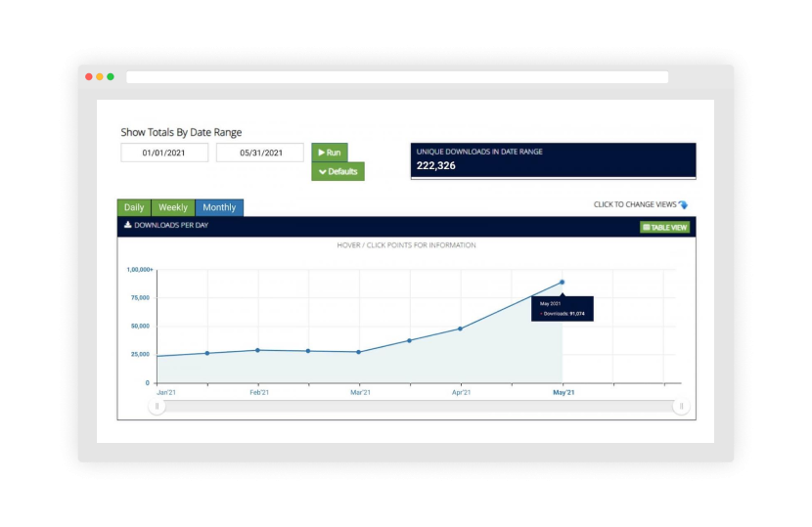This screenshot has width=812, height=527.
Task: Click the play arrow icon on Run
Action: pos(322,153)
